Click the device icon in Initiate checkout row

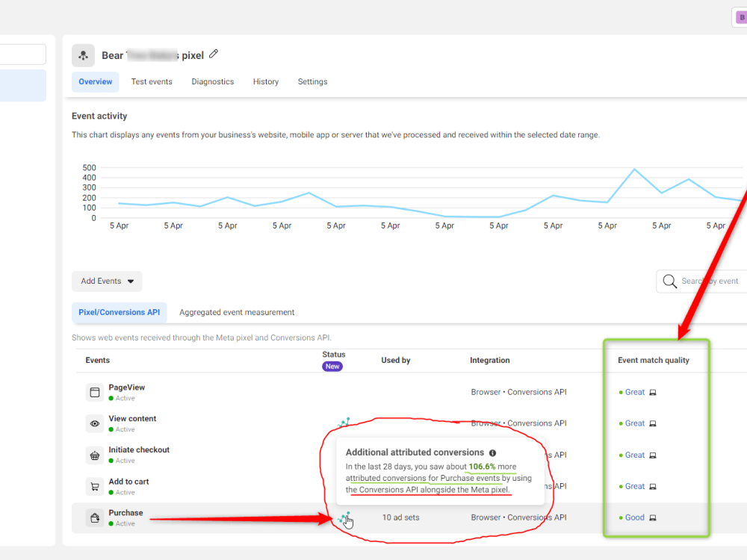653,455
